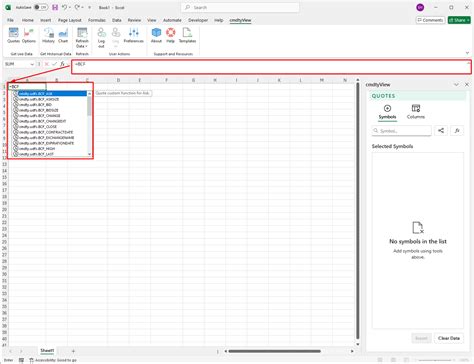Switch to the View ribbon tab
The image size is (474, 364).
coord(152,20)
